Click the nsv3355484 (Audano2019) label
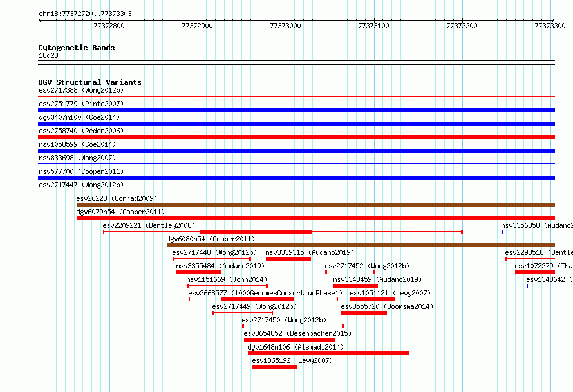 (x=220, y=266)
